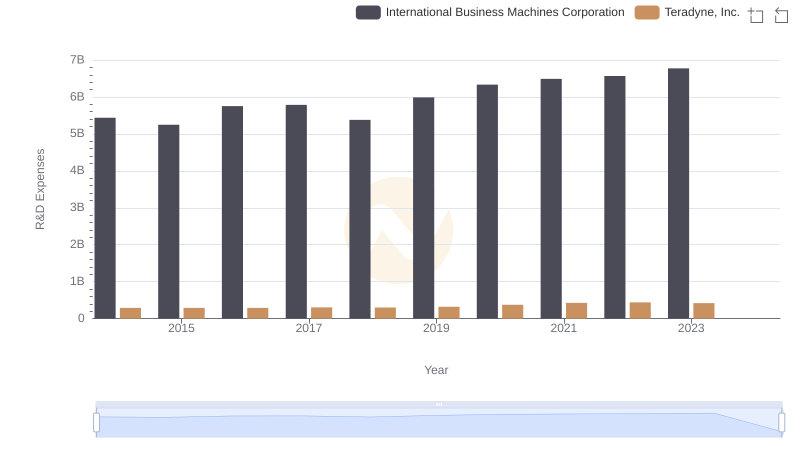
Task: Select the Teradyne bar for 2014
Action: pos(131,313)
